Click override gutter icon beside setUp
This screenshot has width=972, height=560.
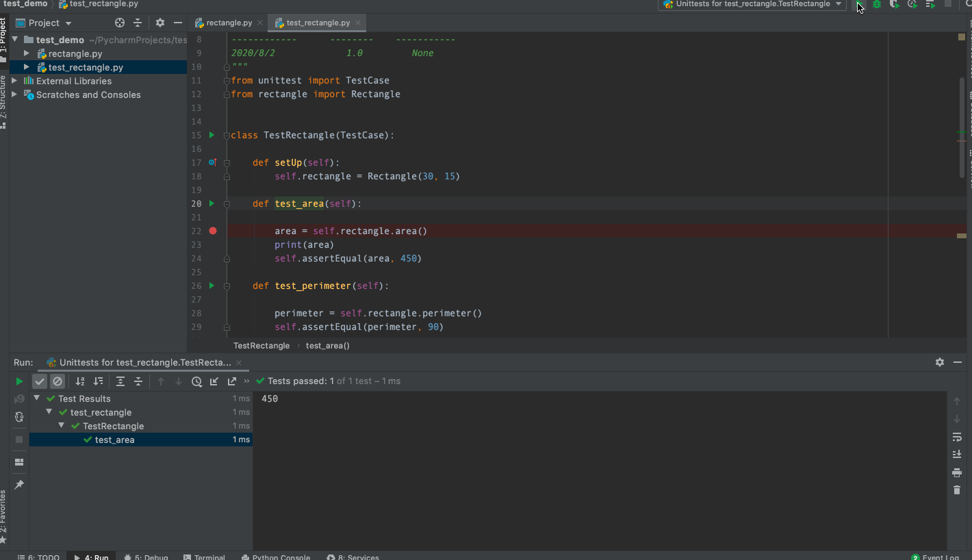(x=212, y=162)
